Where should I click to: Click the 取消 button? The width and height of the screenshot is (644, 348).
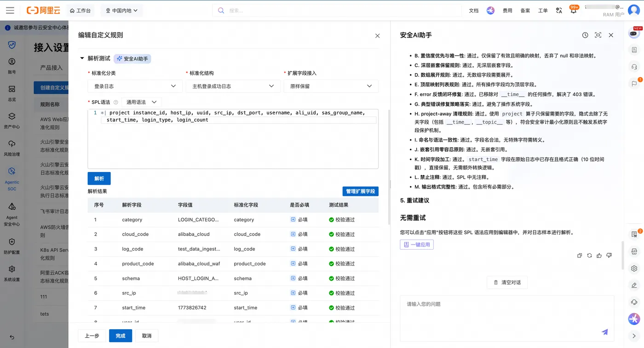(x=147, y=336)
